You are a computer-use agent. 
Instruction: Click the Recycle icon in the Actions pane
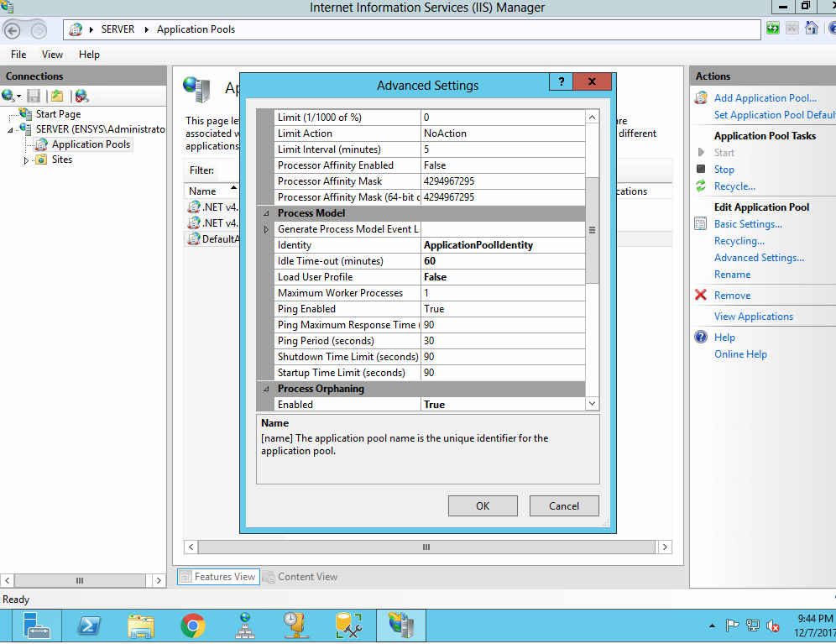pyautogui.click(x=702, y=186)
